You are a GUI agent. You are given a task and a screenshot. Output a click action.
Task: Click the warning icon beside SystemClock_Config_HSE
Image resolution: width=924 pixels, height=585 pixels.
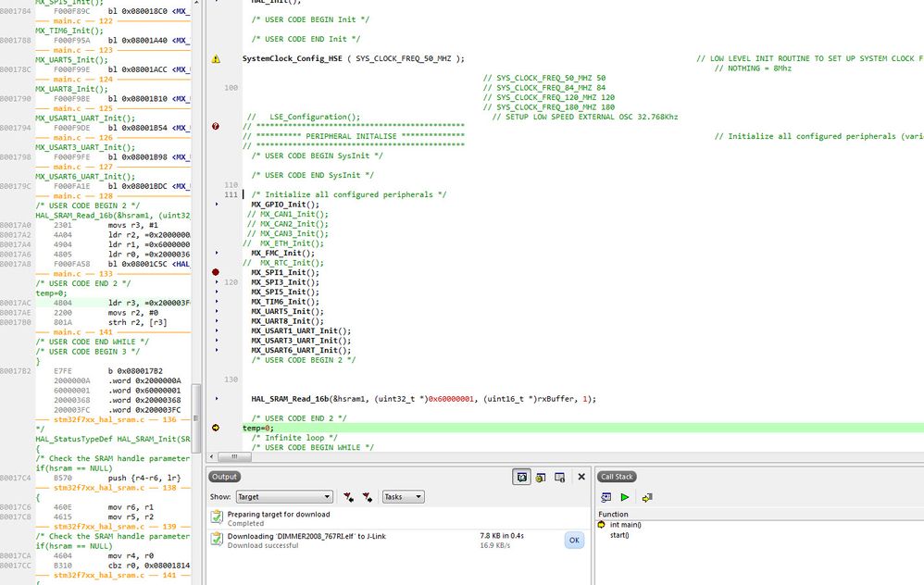click(x=216, y=59)
